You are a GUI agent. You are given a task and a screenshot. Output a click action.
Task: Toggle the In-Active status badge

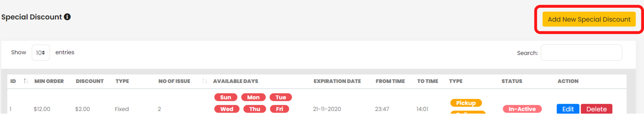(522, 109)
